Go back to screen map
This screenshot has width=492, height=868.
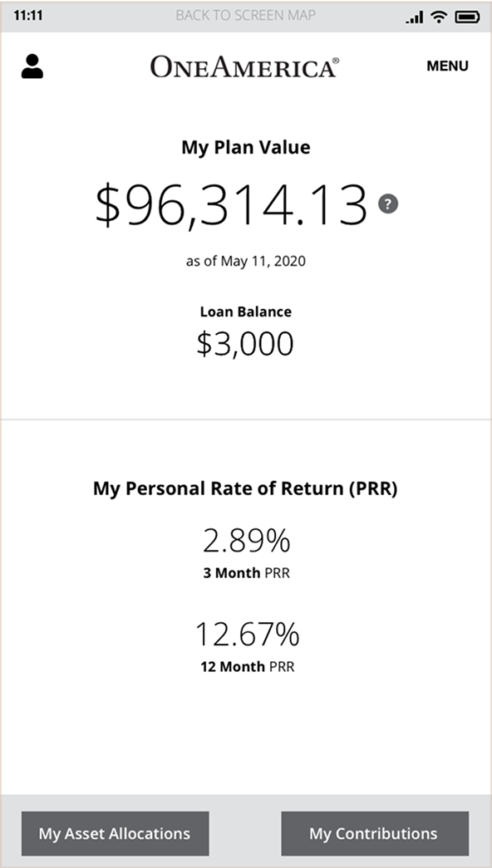pos(245,16)
